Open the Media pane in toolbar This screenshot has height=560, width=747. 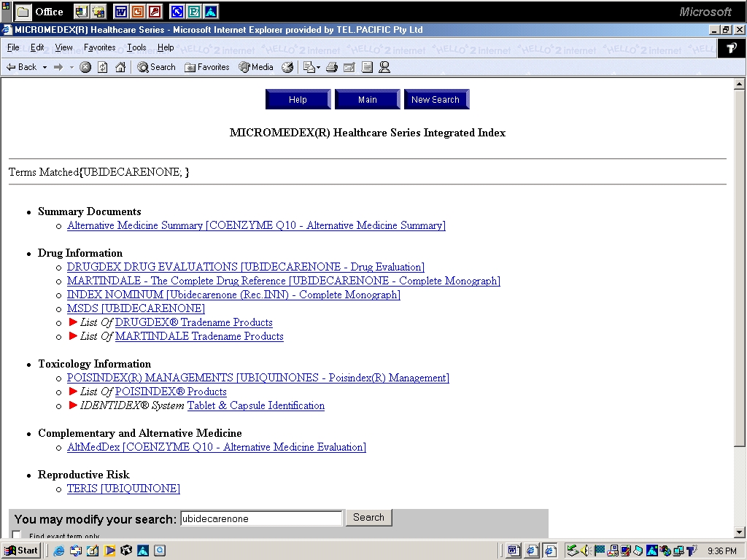256,67
